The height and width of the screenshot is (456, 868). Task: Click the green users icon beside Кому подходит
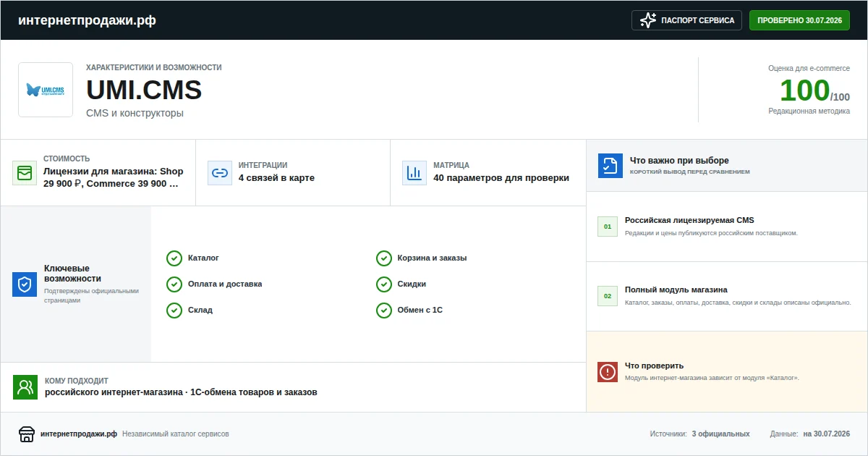point(25,387)
